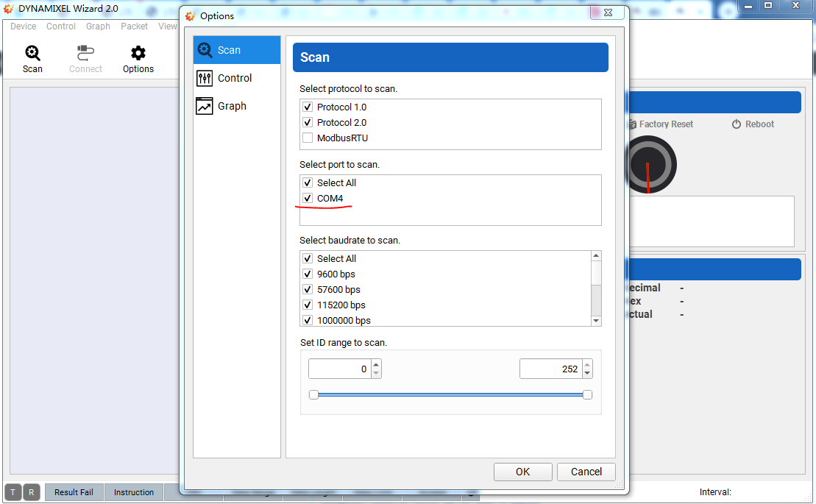Open the Packet menu
This screenshot has height=504, width=816.
tap(134, 26)
